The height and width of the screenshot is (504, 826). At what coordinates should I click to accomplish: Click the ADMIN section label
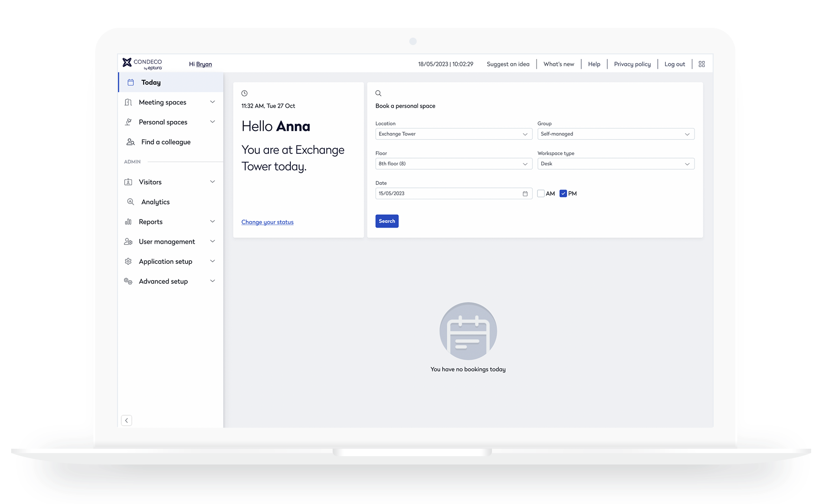(132, 162)
